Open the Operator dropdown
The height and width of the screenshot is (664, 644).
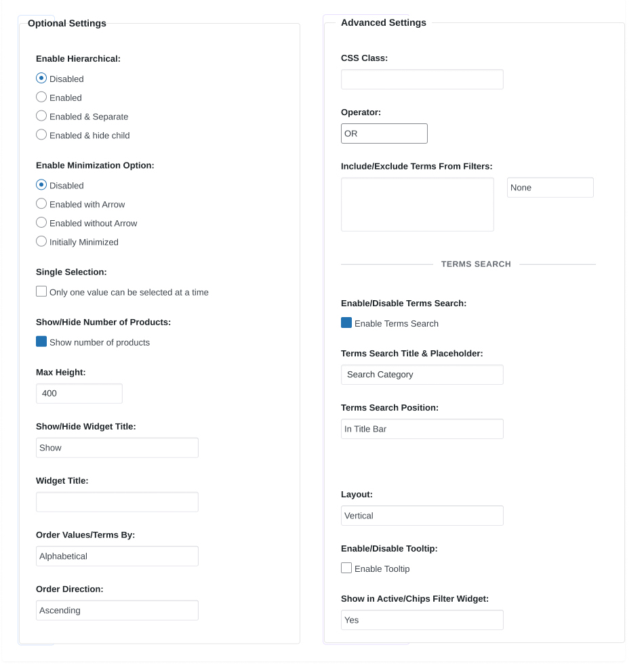384,133
